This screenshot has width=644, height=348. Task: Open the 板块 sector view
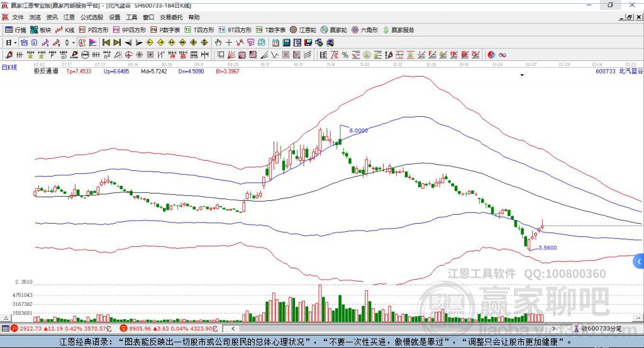pyautogui.click(x=41, y=30)
